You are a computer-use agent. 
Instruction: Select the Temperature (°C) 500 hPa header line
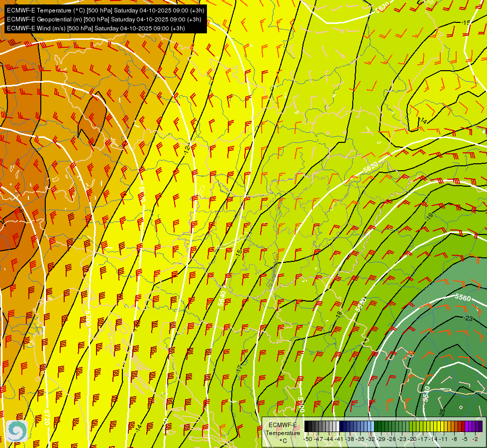(105, 10)
